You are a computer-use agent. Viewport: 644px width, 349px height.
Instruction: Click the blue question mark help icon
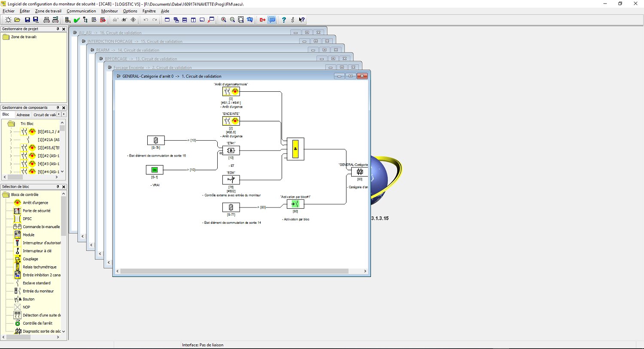click(283, 20)
